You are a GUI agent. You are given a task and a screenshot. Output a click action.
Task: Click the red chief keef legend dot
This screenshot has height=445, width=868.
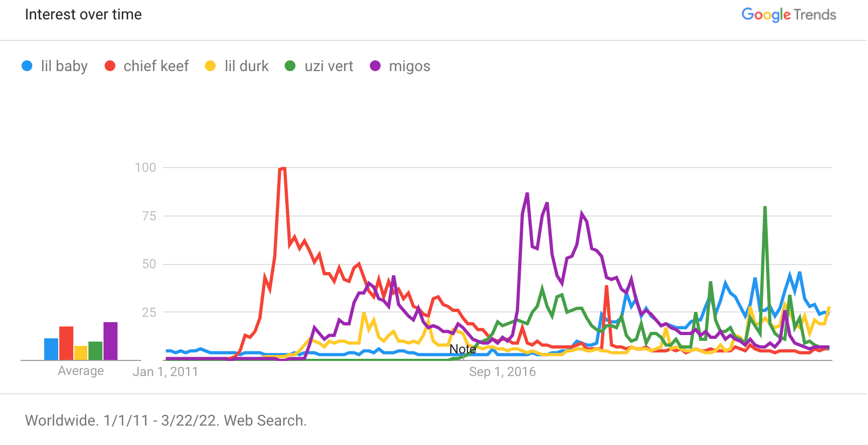point(110,66)
